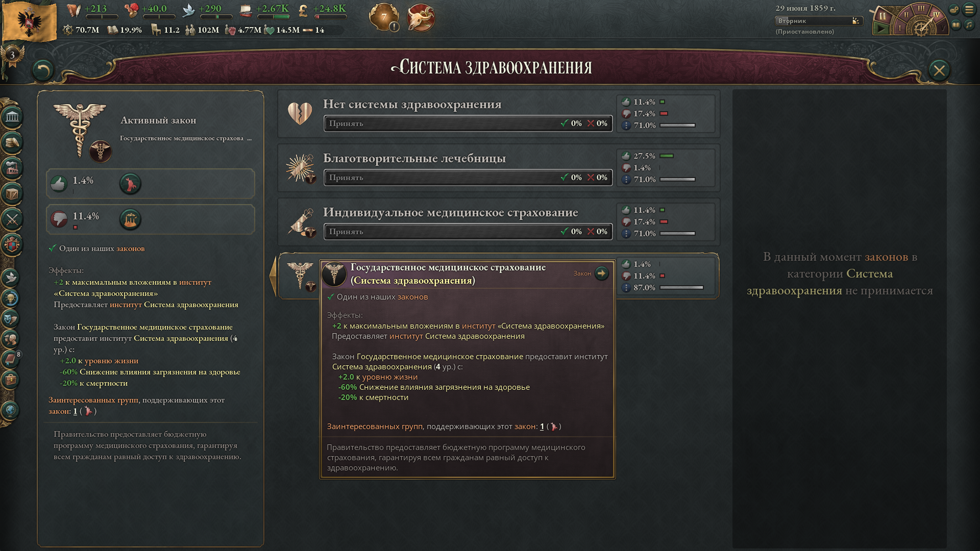
Task: Click the back arrow button near the title
Action: pos(42,70)
